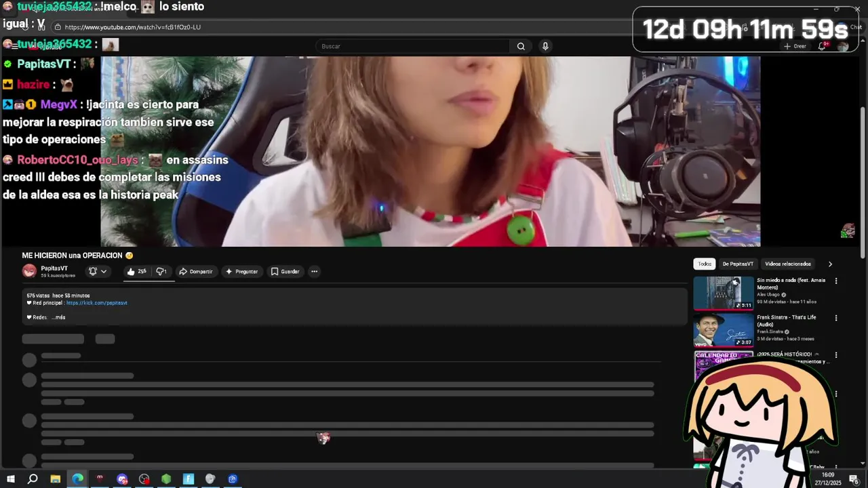Open PapitasVT channel name link

(x=54, y=268)
